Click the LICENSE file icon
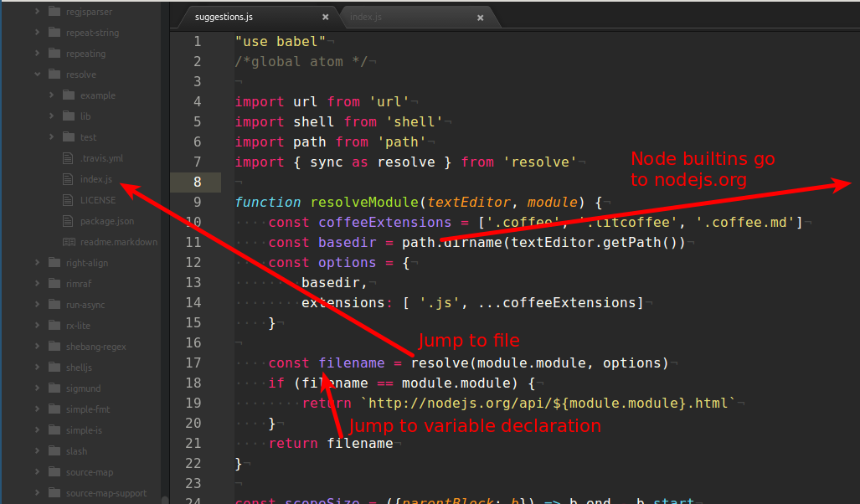860x504 pixels. tap(67, 199)
